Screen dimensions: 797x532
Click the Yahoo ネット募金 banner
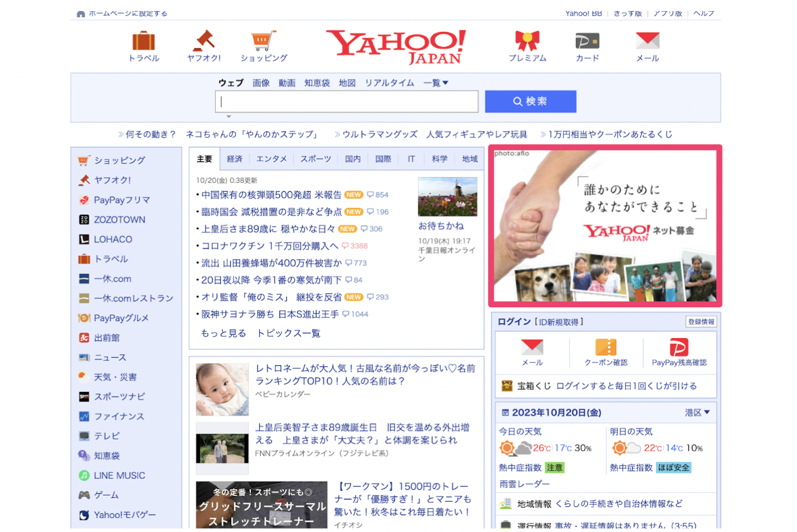(605, 226)
